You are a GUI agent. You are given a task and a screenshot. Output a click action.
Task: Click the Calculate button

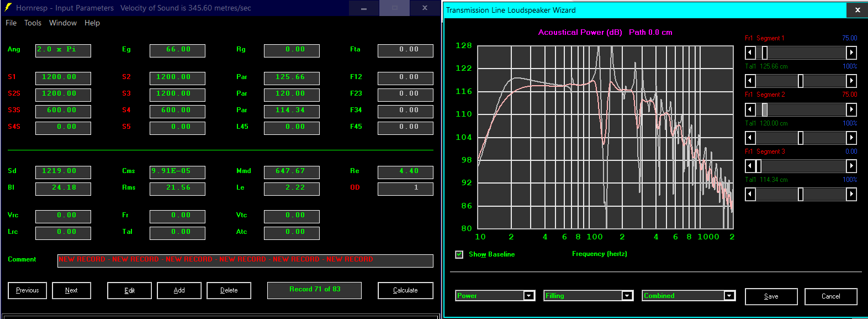(x=405, y=290)
